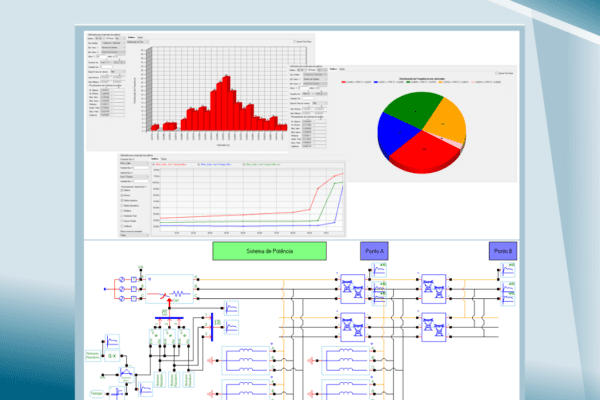Open the Tipo Análise dropdown in the pie chart panel
Image resolution: width=600 pixels, height=400 pixels.
tap(315, 75)
